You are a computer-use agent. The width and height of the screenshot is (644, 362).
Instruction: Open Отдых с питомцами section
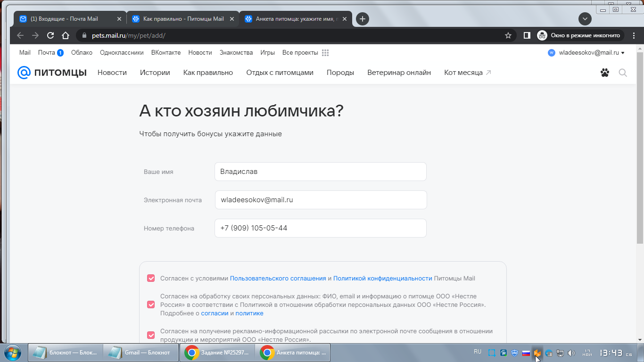point(280,73)
